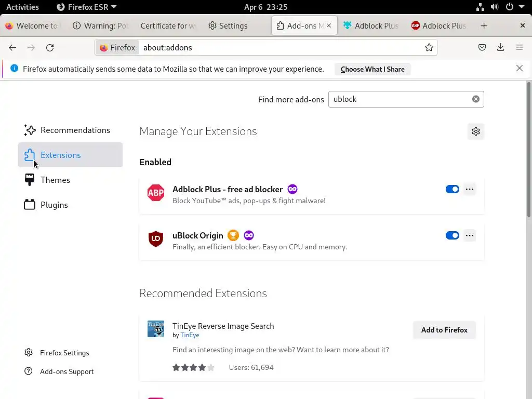Open uBlock Origin more options menu
The width and height of the screenshot is (532, 399).
coord(470,235)
